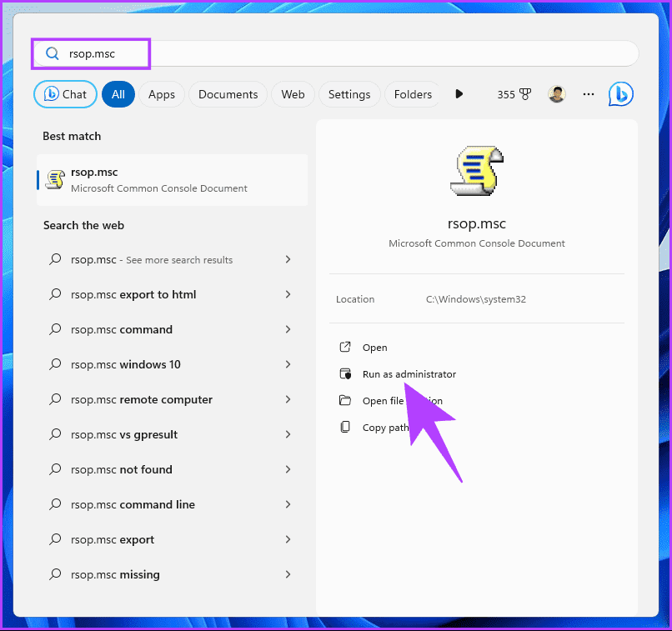Choose Open file location
The height and width of the screenshot is (631, 672).
tap(403, 401)
